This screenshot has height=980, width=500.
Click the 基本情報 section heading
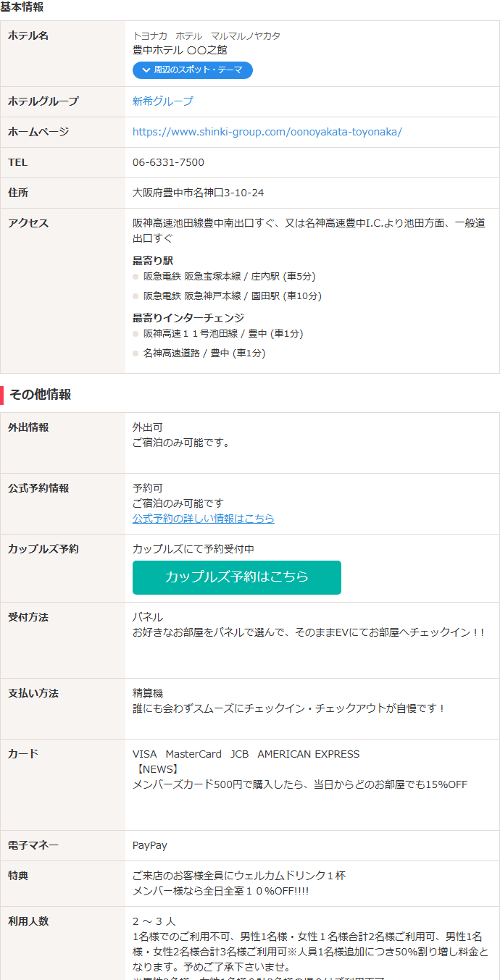22,7
